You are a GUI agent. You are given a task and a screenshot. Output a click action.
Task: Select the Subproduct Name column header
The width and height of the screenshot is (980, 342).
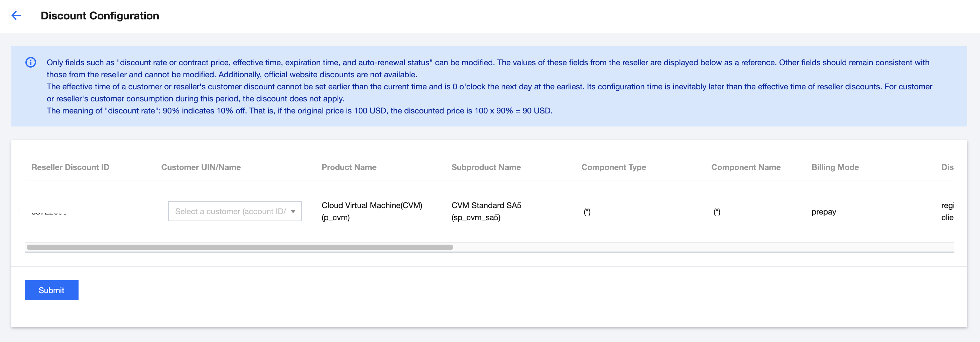pyautogui.click(x=486, y=167)
